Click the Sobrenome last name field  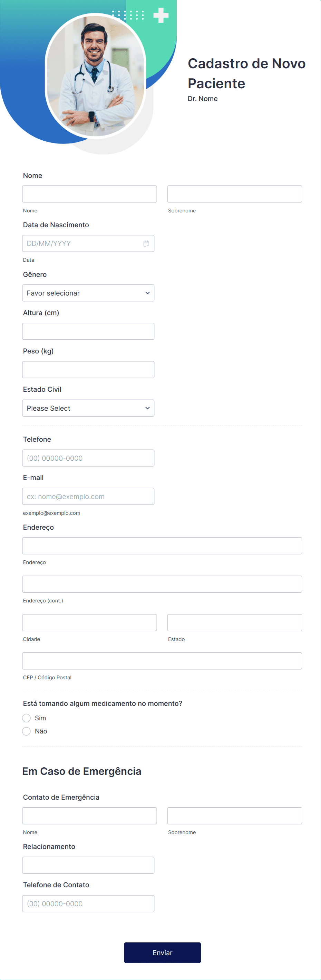pyautogui.click(x=235, y=194)
